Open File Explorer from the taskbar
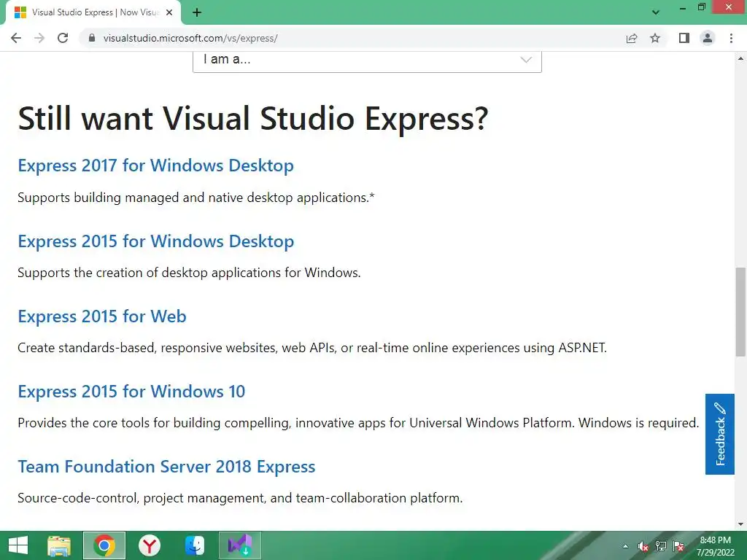 click(60, 545)
